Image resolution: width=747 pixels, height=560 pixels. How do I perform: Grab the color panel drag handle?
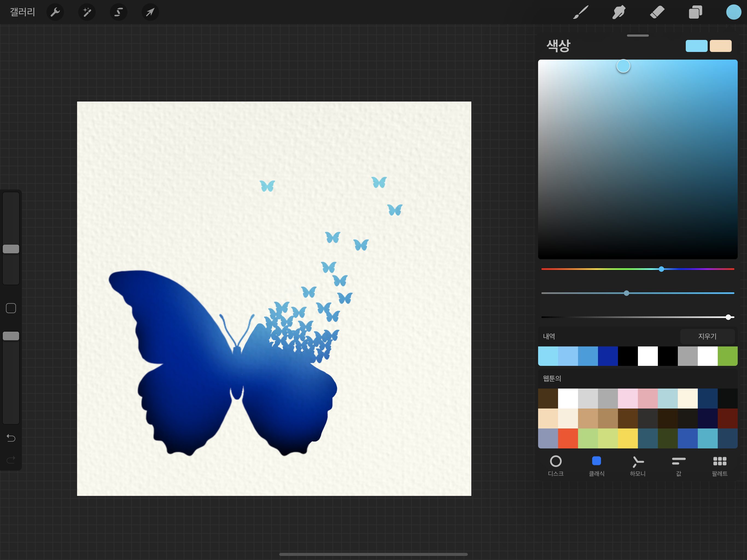point(638,36)
